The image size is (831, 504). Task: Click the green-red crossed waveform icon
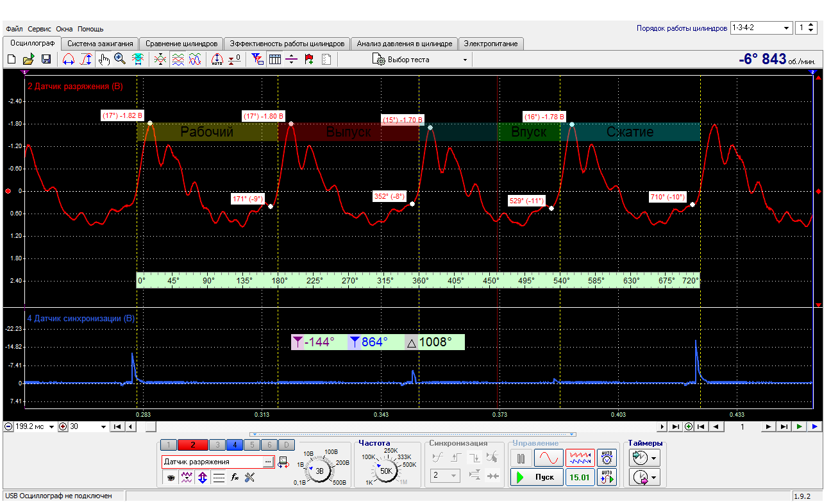(160, 59)
